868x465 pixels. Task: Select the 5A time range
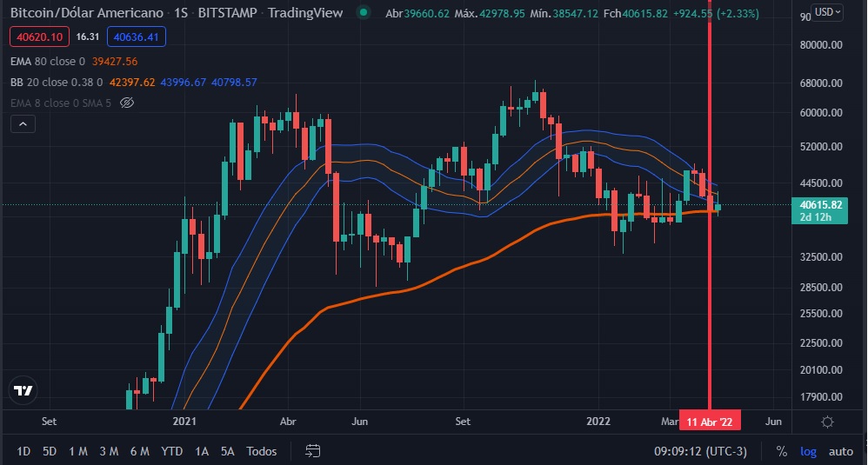[x=228, y=451]
